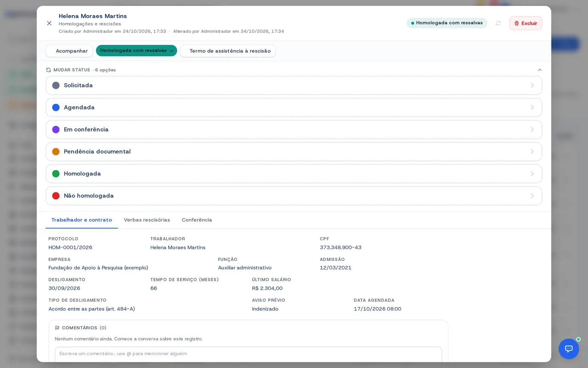Image resolution: width=588 pixels, height=368 pixels.
Task: Click the CPF value 373.348.900-43
Action: click(x=341, y=247)
